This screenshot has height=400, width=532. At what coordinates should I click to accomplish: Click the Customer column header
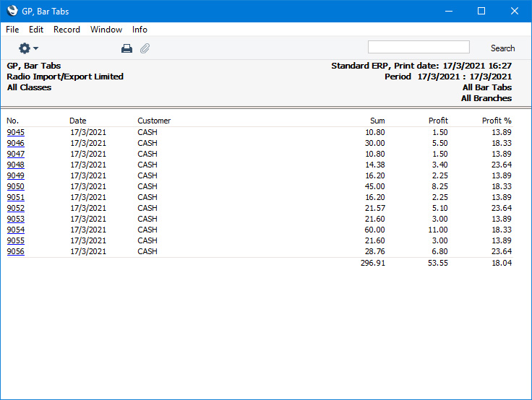tap(154, 121)
